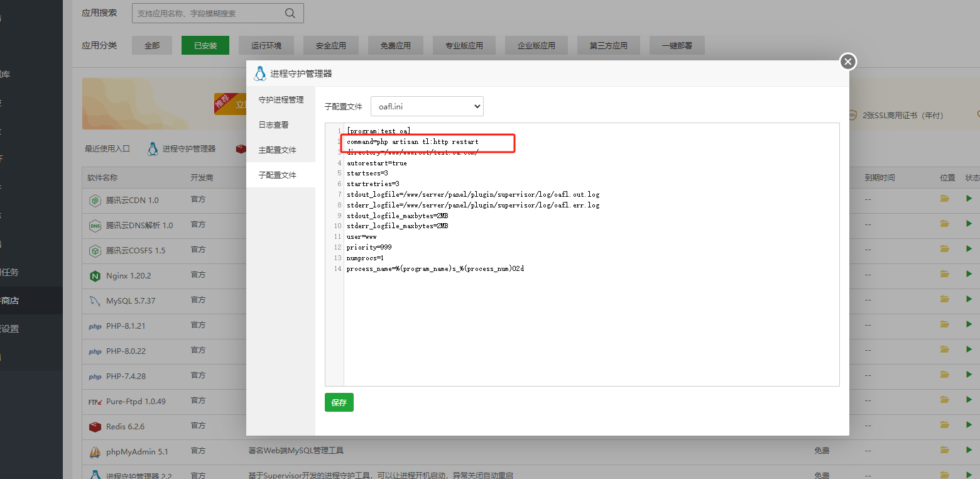Click the app search input field

tap(207, 13)
